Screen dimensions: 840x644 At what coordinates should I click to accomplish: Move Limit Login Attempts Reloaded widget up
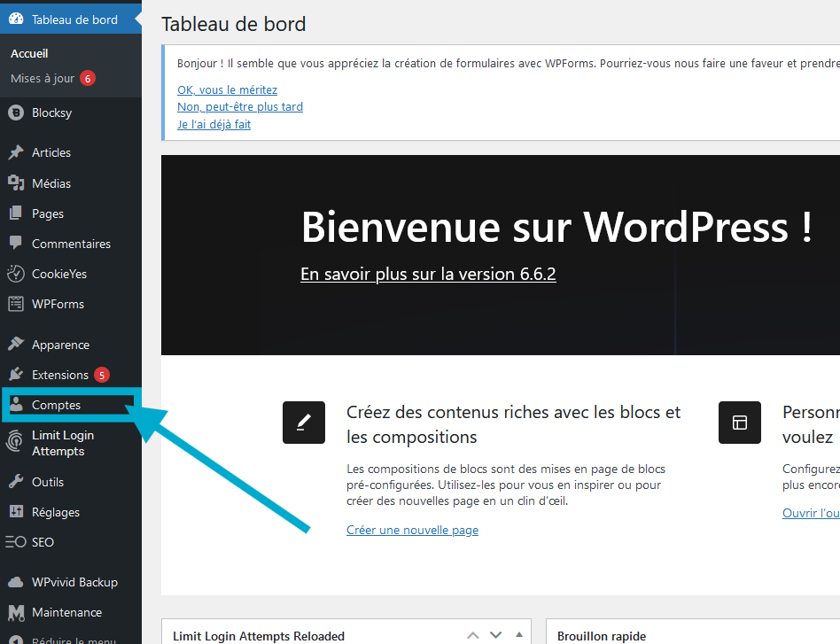pos(472,635)
